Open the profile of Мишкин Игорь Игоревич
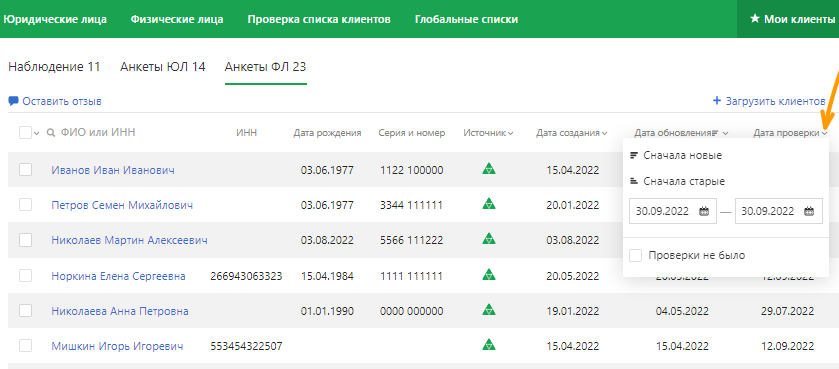Viewport: 839px width, 369px height. click(117, 346)
